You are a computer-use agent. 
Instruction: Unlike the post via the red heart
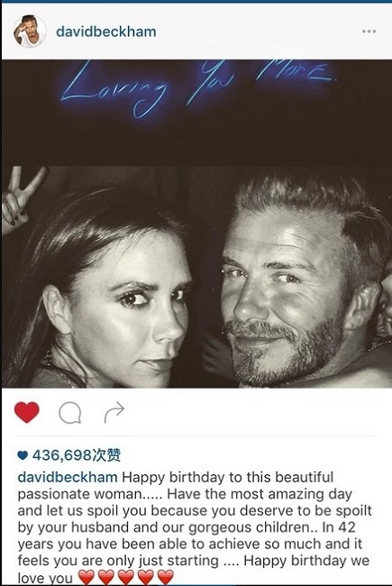(x=26, y=412)
